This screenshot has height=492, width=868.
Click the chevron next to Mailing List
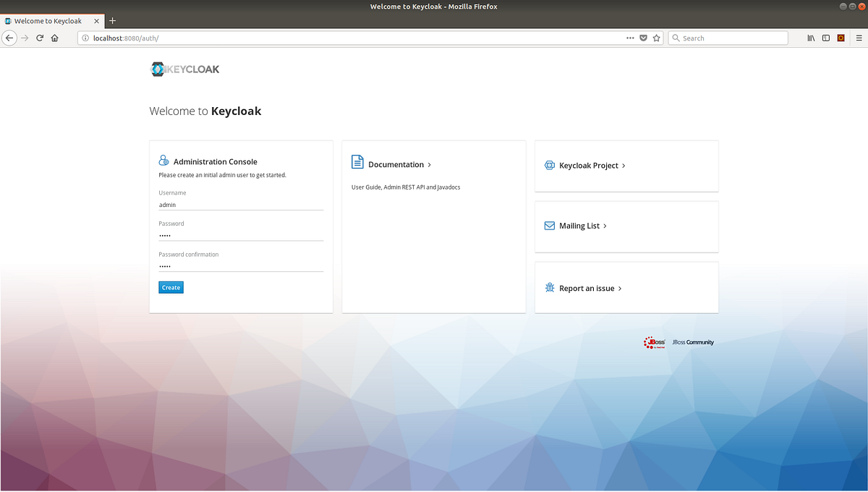pos(605,226)
